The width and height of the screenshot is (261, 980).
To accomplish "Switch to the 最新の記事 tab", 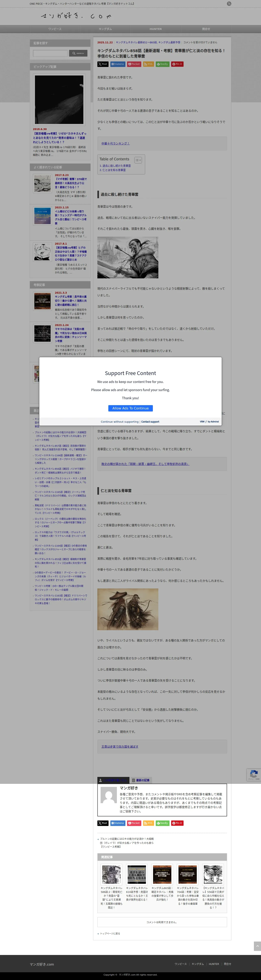I will 141,780.
